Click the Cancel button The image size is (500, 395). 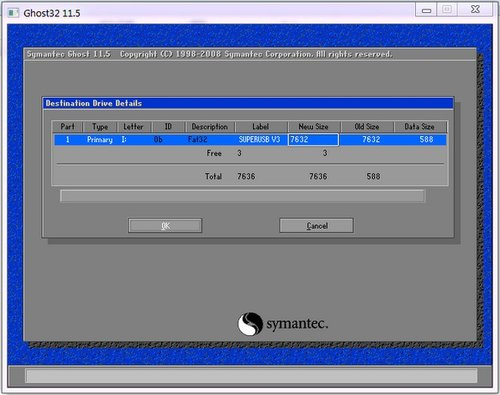tap(316, 226)
